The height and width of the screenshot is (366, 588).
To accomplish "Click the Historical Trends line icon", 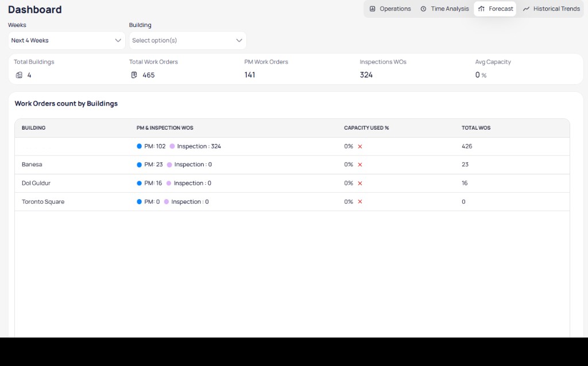I will point(526,9).
